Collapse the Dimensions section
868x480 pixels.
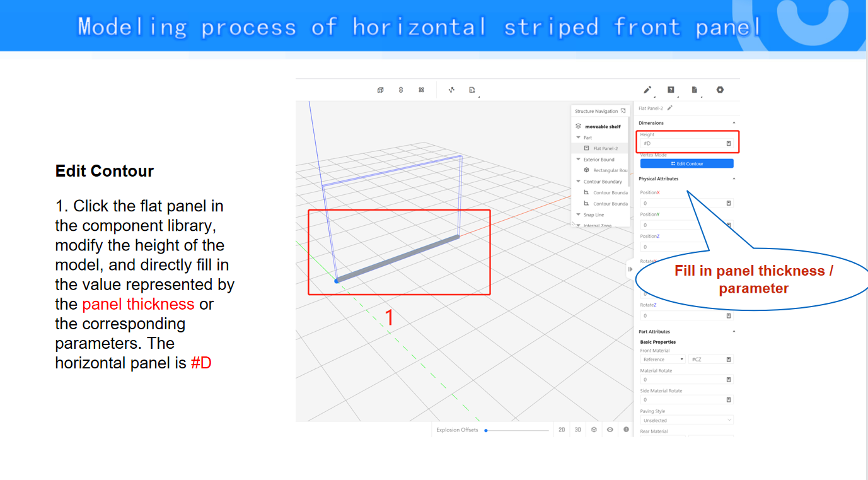coord(733,123)
